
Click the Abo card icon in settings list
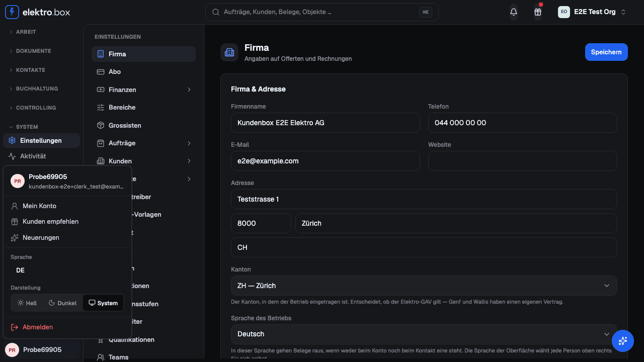[100, 72]
